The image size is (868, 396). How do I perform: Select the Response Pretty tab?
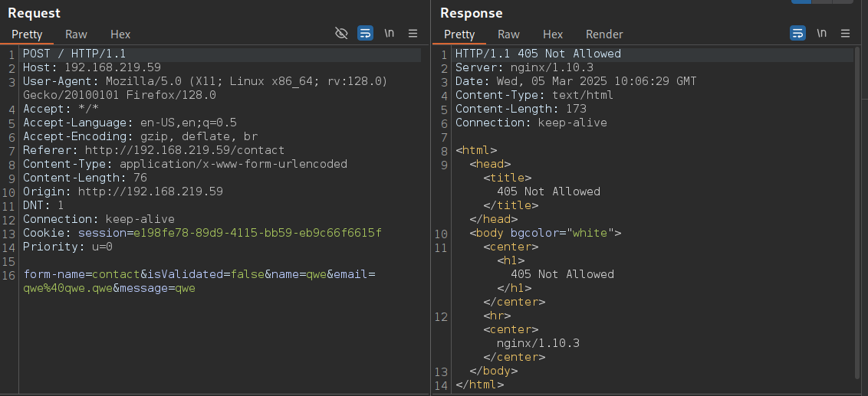459,34
